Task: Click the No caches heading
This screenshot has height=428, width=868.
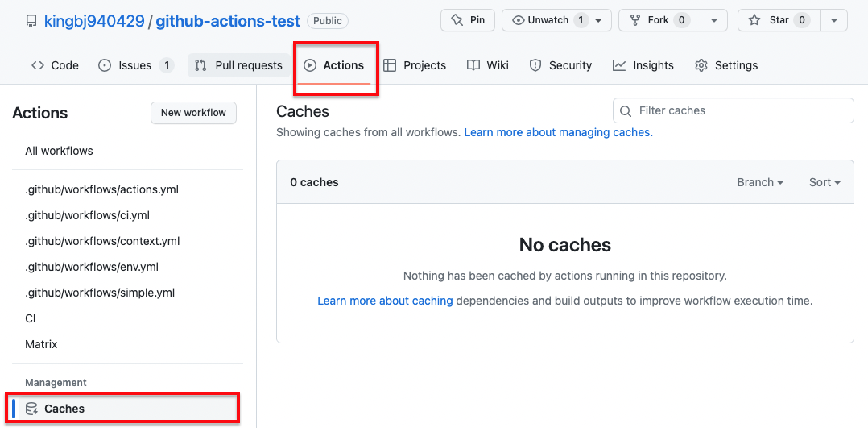Action: [564, 244]
